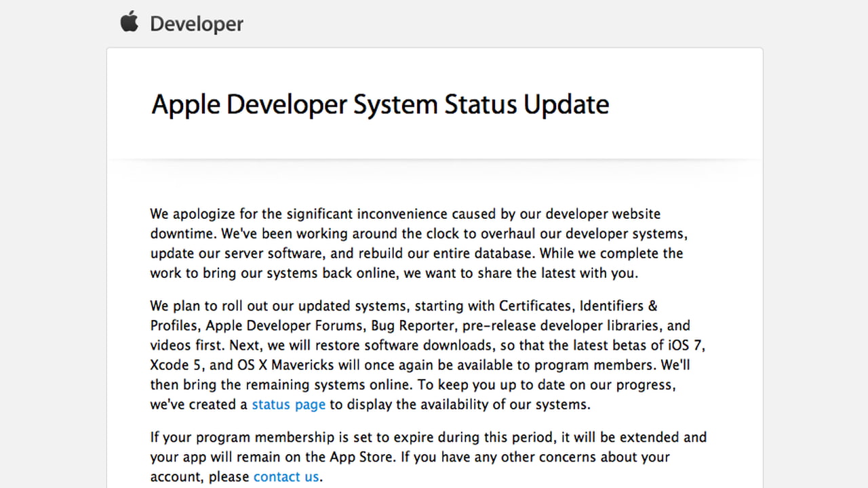Click the text "videos first. Next, we will restore"
868x488 pixels.
tap(256, 345)
